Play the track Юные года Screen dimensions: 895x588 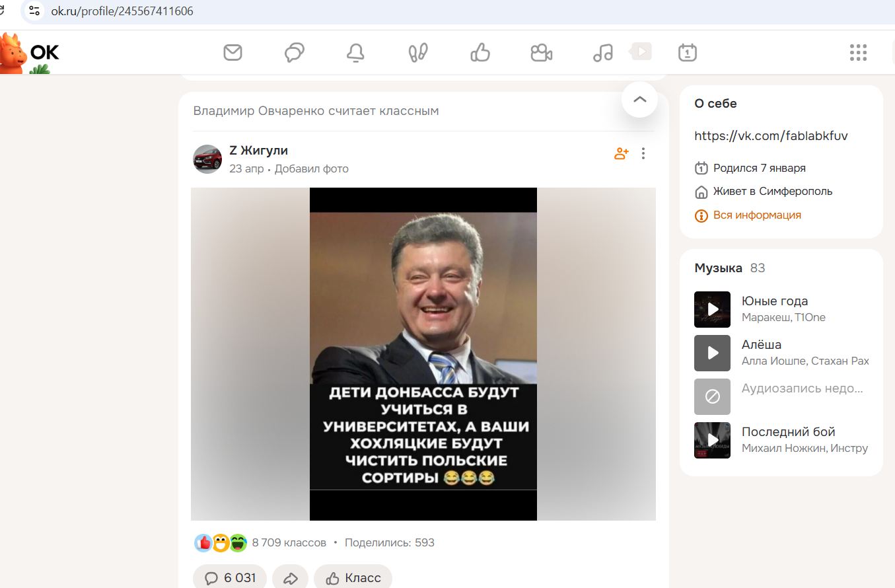(712, 309)
